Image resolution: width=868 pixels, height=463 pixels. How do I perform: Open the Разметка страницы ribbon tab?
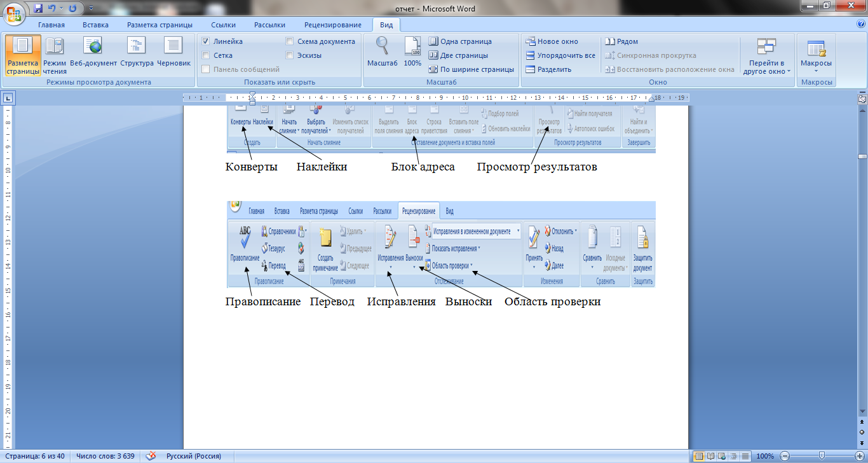pos(159,25)
